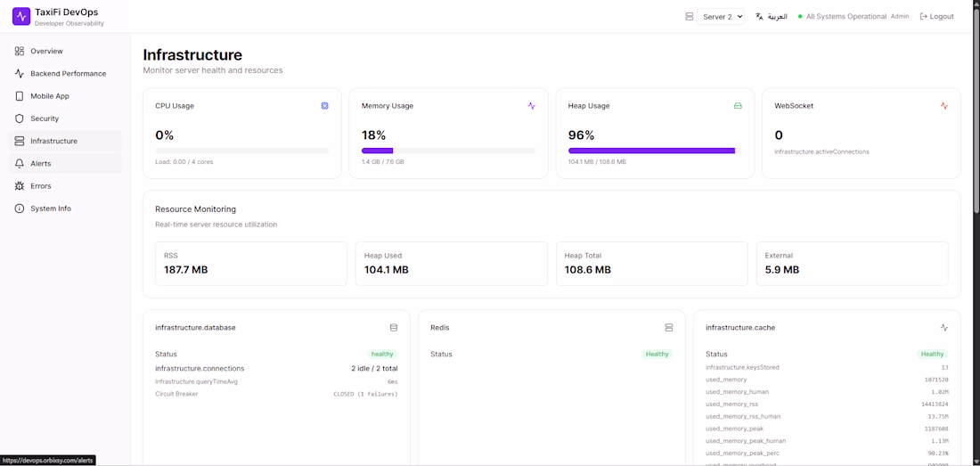Click '1.4 GB / 7.6 GB' text
Image resolution: width=980 pixels, height=466 pixels.
pyautogui.click(x=382, y=162)
